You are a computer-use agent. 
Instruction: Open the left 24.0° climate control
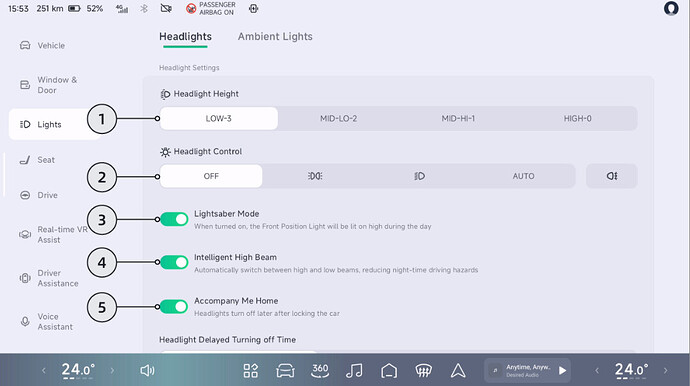(x=78, y=371)
